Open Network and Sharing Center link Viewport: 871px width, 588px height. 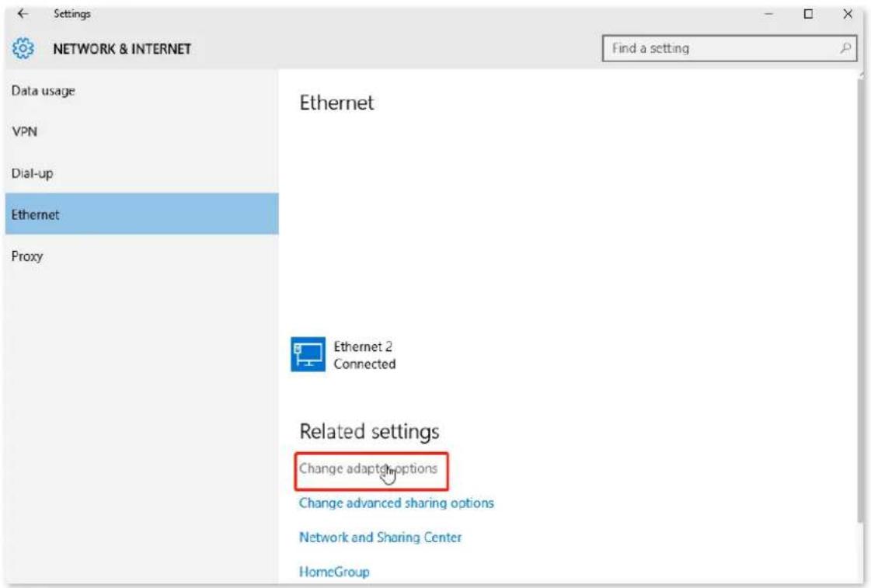pos(380,538)
